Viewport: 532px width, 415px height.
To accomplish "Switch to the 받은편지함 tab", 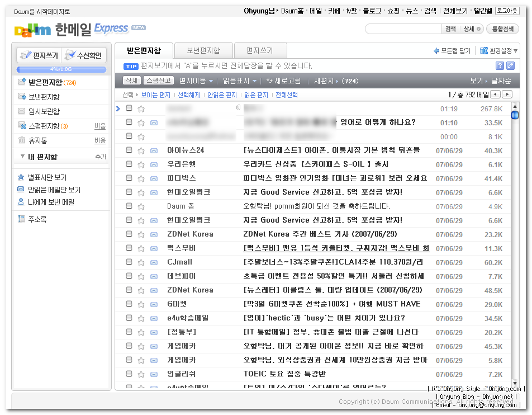I will pos(144,50).
